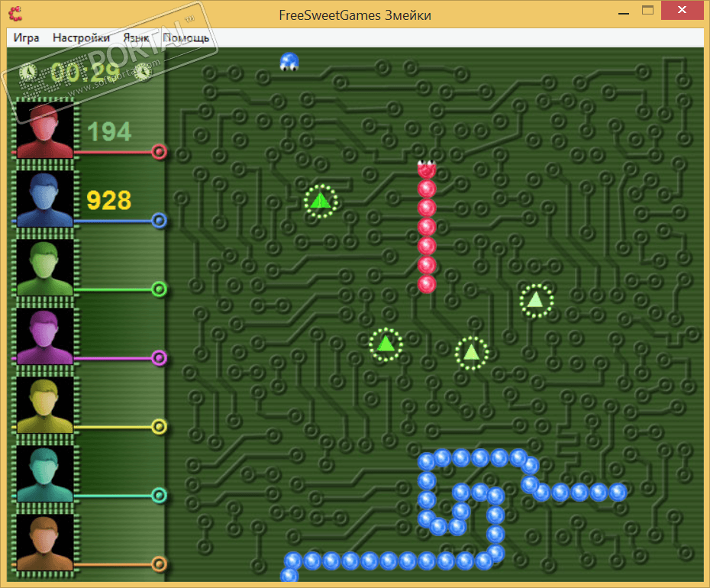Minimize the FreeSweetGames window
This screenshot has height=588, width=710.
tap(624, 14)
